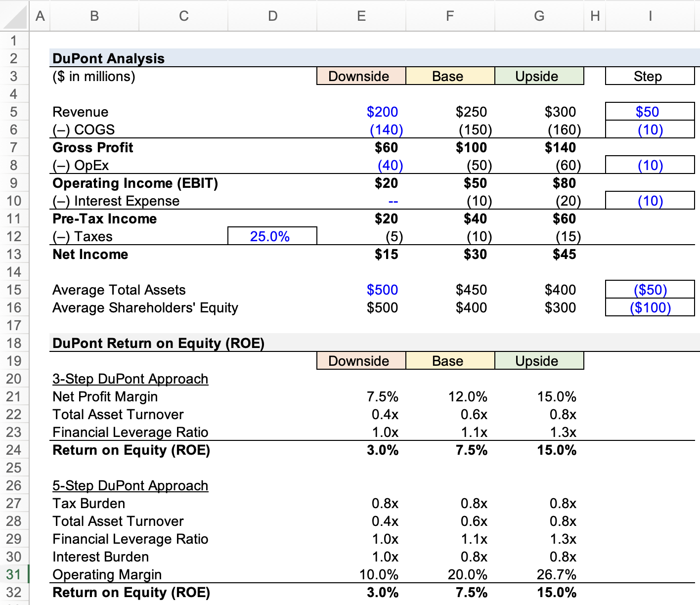Select the Step header cell
Screen dimensions: 700x605
650,76
